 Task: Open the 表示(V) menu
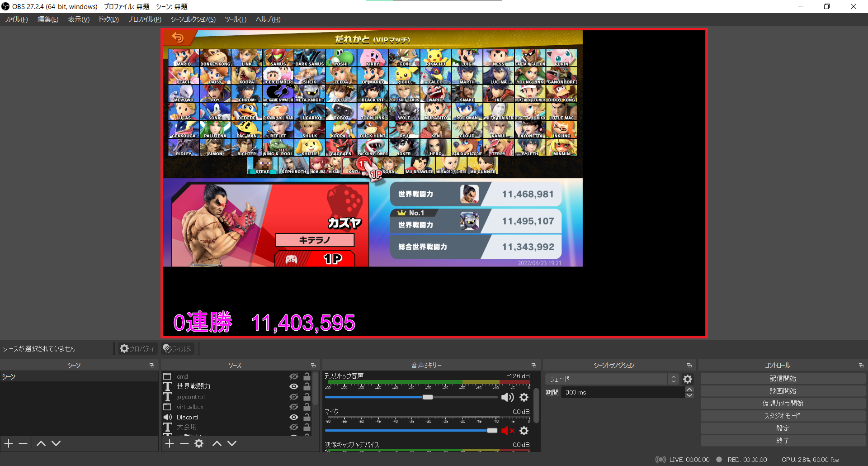pos(78,19)
